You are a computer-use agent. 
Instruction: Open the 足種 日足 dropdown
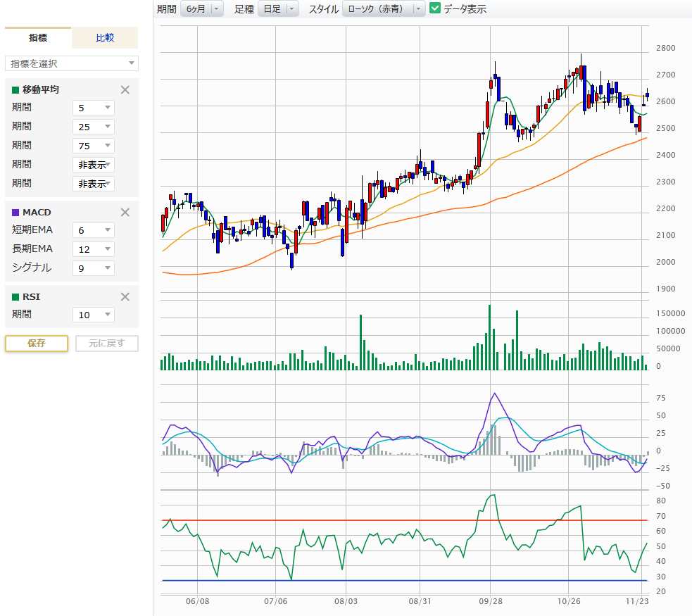[278, 8]
